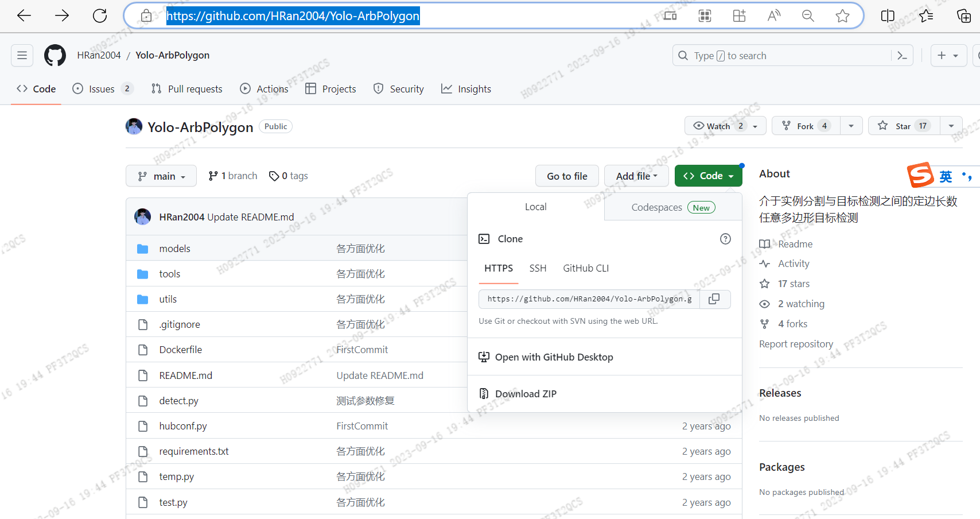Click the HRan2004 owner breadcrumb link
Image resolution: width=980 pixels, height=519 pixels.
coord(99,55)
